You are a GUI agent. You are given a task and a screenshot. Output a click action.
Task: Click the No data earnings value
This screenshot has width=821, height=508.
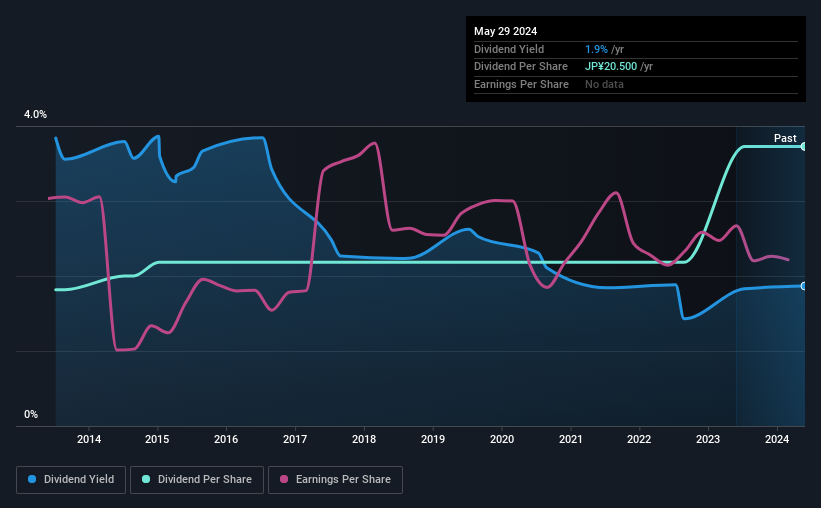click(604, 84)
